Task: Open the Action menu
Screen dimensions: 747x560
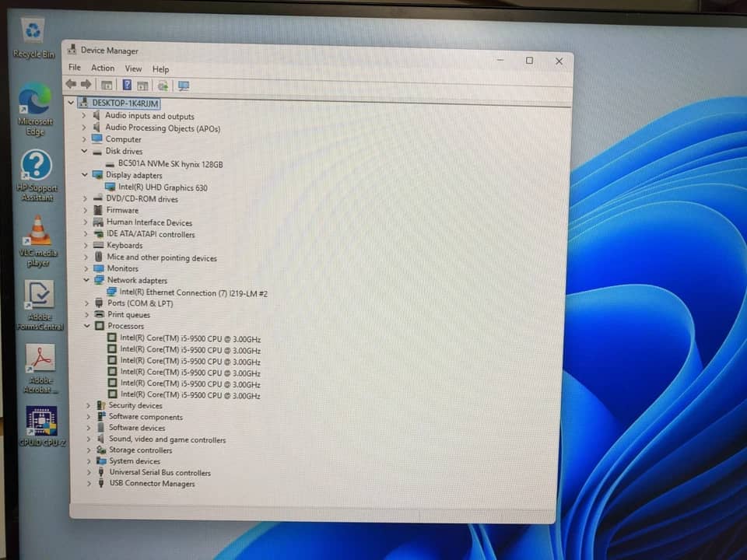Action: 103,68
